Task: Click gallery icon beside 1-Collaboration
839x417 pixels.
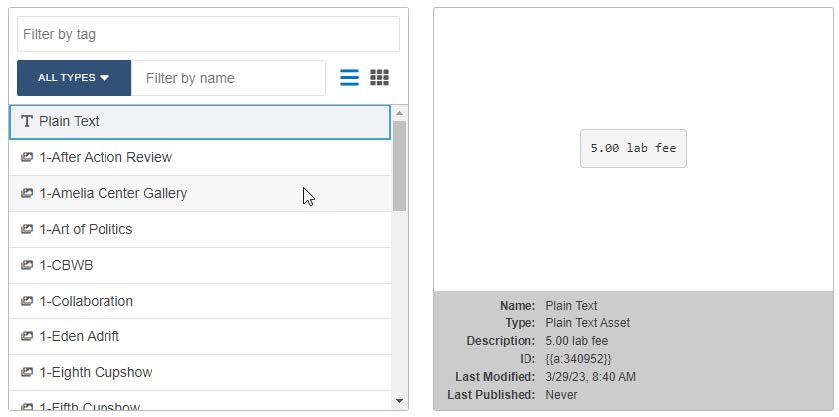Action: click(x=27, y=302)
